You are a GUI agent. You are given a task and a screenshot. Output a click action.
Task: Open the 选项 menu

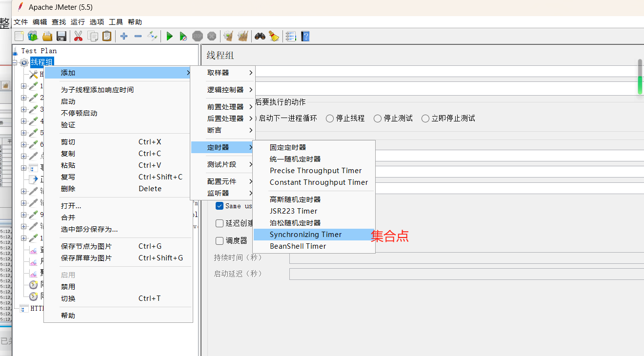coord(97,22)
